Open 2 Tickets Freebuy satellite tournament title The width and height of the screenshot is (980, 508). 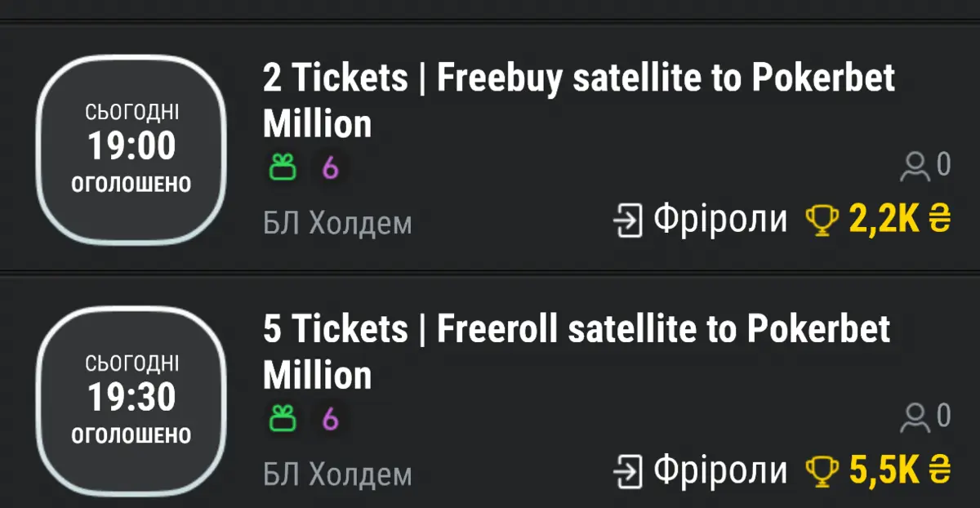(579, 101)
